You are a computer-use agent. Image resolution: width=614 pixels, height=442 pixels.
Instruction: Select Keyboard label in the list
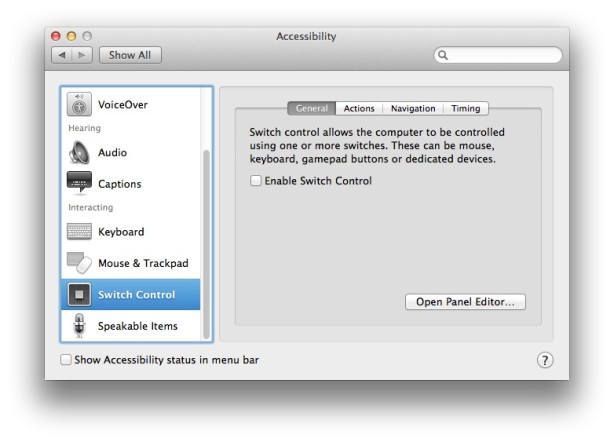coord(121,232)
